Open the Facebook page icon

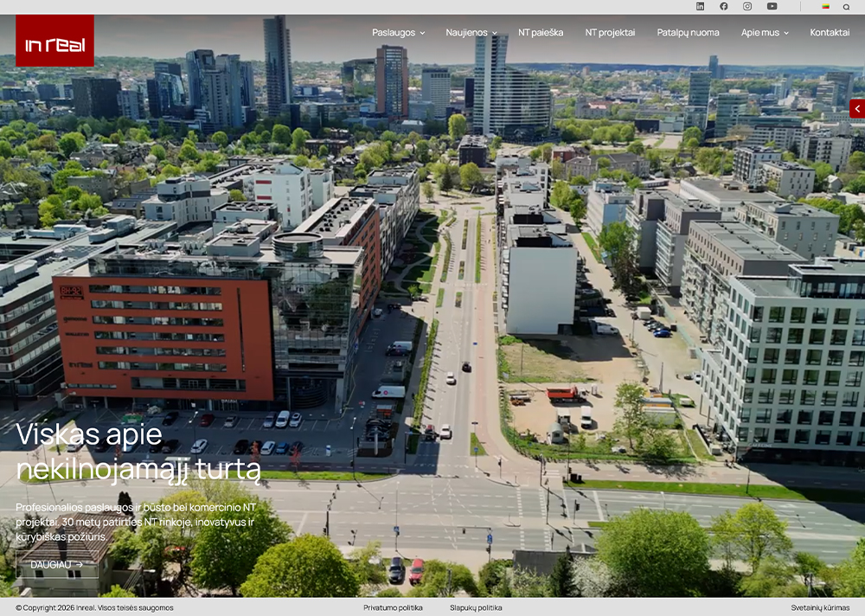click(724, 6)
